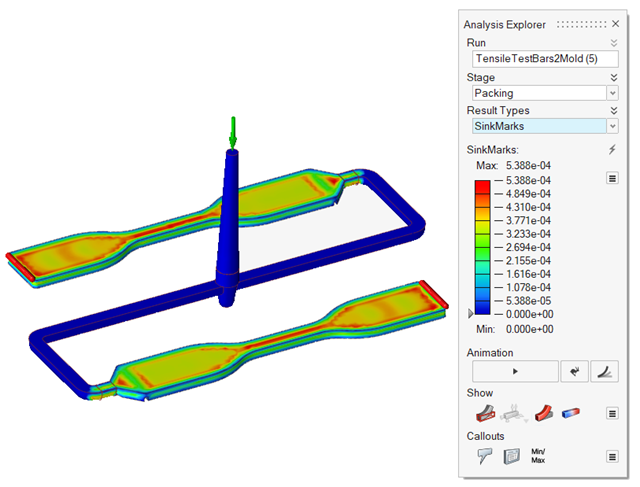
Task: Click the callout list window icon
Action: (512, 455)
